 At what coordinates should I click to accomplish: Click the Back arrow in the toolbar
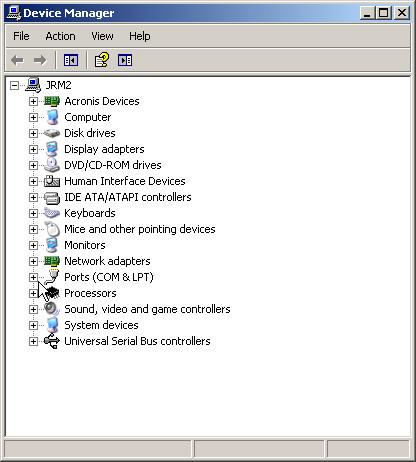(17, 60)
